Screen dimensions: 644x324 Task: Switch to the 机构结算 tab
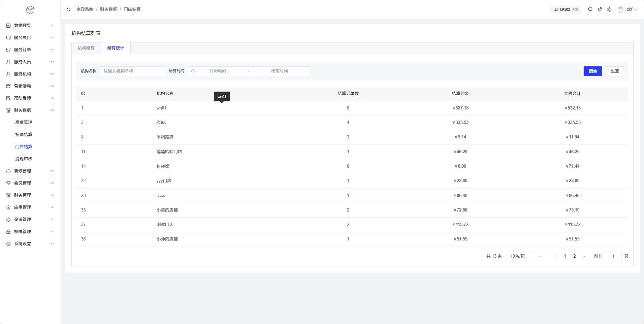click(86, 48)
